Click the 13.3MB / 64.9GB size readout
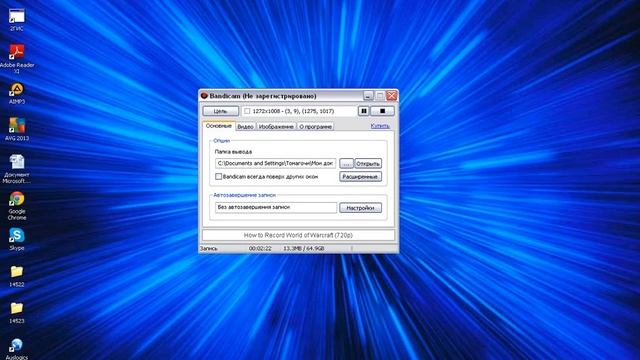 point(304,248)
